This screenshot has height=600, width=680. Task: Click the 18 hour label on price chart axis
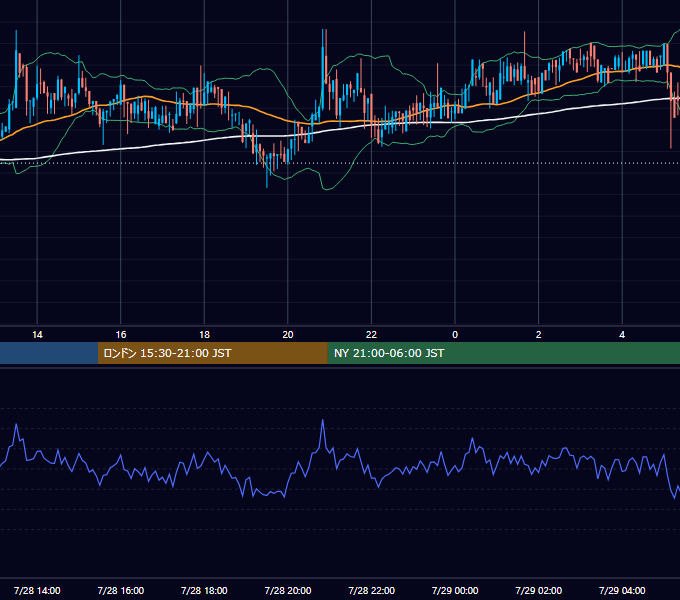(204, 335)
